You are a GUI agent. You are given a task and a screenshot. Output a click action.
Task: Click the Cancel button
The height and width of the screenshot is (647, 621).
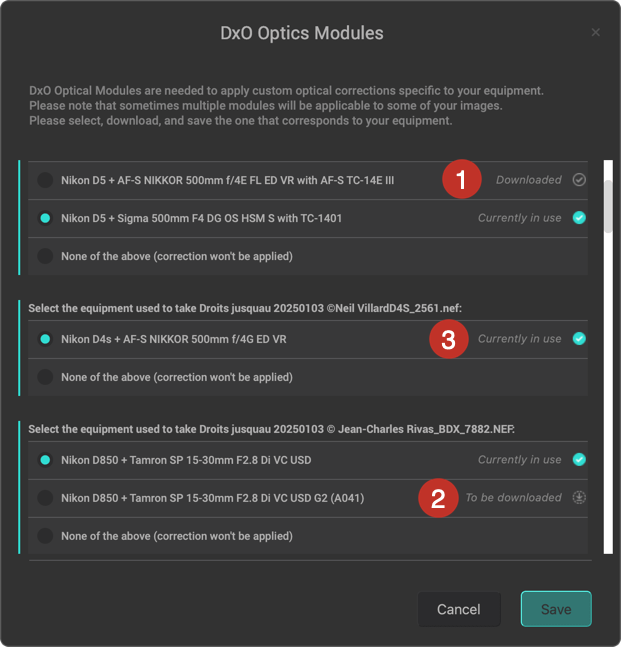459,609
